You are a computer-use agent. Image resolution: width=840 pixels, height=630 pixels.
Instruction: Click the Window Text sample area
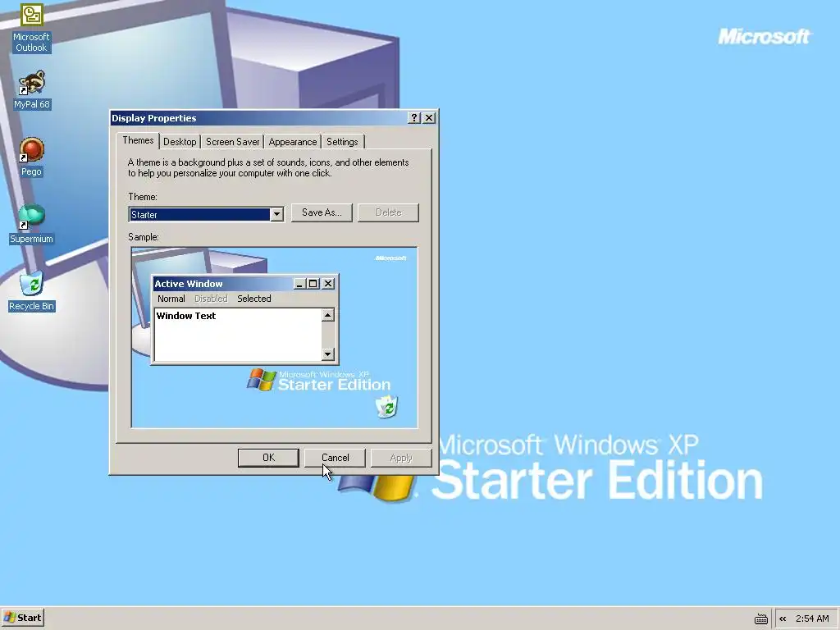click(238, 335)
